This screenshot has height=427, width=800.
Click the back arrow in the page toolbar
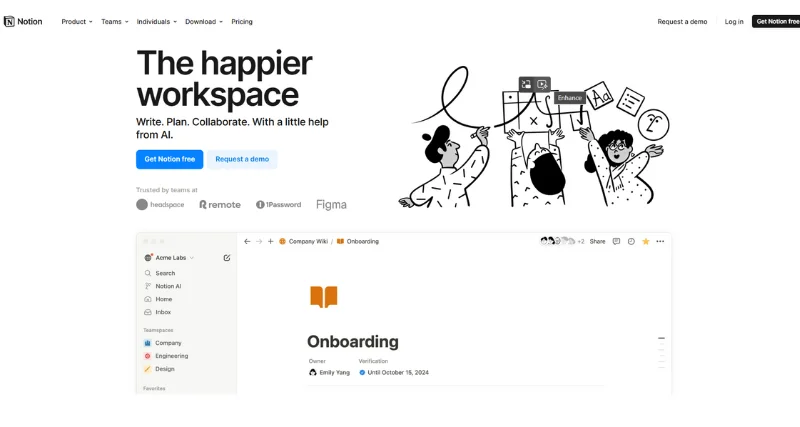[247, 241]
